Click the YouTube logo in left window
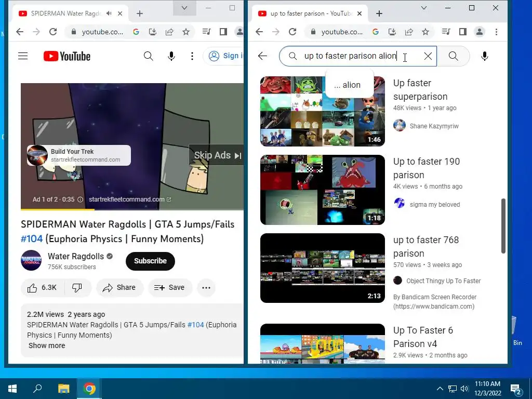 click(67, 56)
